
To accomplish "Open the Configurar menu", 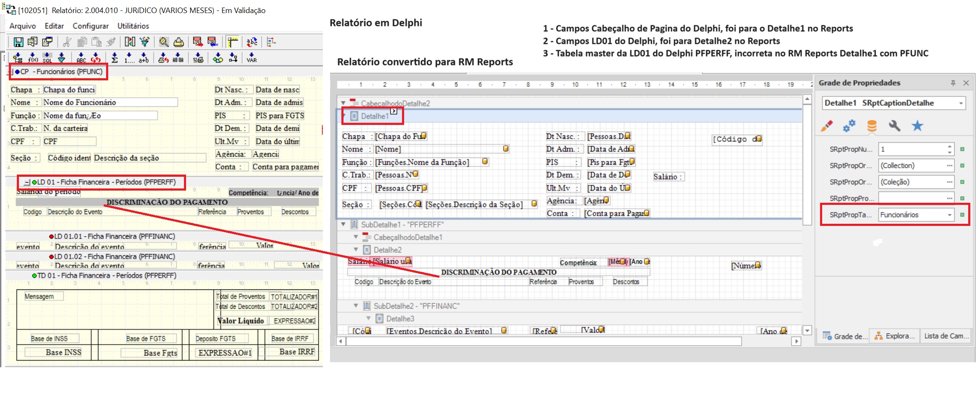I will coord(91,26).
